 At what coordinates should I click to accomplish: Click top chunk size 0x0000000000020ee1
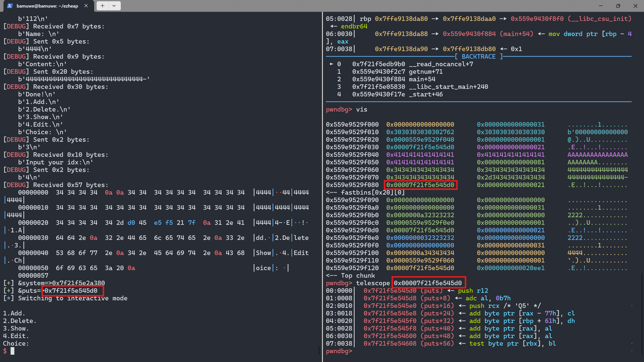511,268
